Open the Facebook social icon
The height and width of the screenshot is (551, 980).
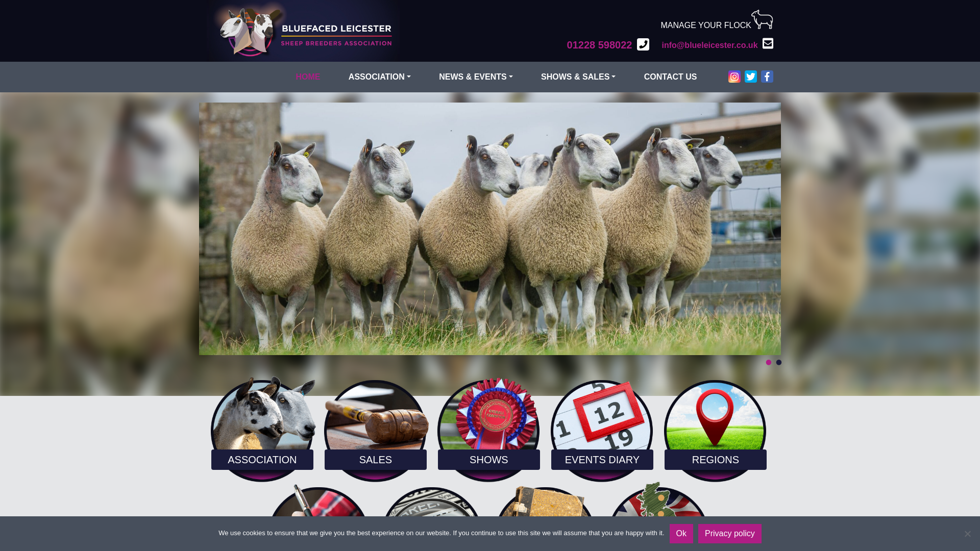[767, 77]
